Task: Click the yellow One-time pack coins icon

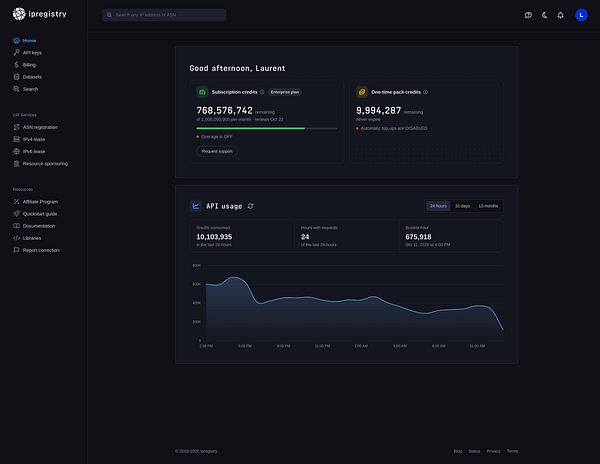Action: point(362,92)
